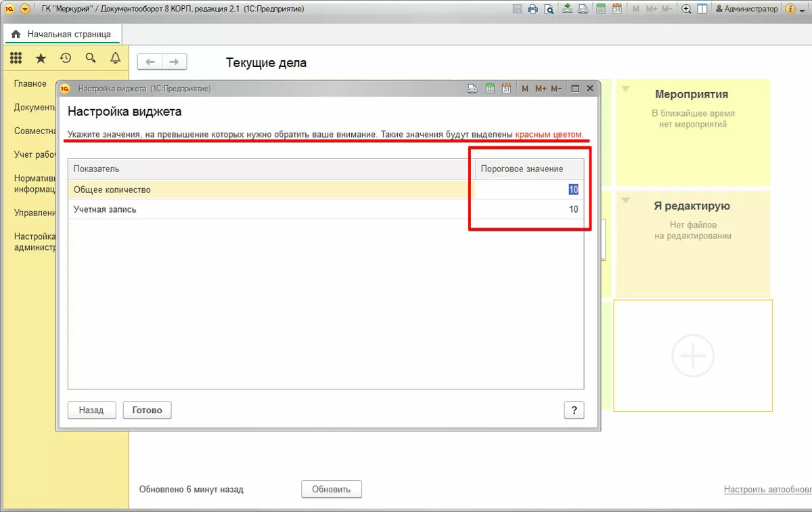Click the zoom magnifier icon in top toolbar

pyautogui.click(x=686, y=9)
